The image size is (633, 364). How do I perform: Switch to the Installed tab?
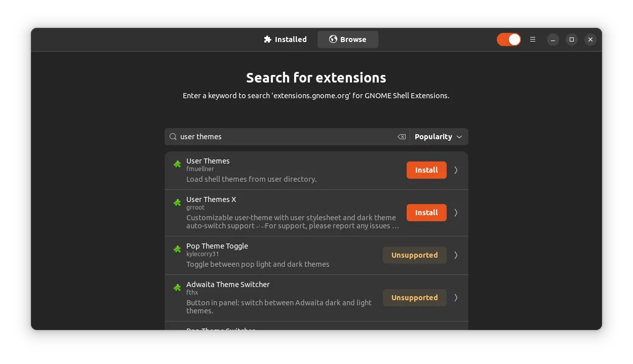pyautogui.click(x=285, y=39)
